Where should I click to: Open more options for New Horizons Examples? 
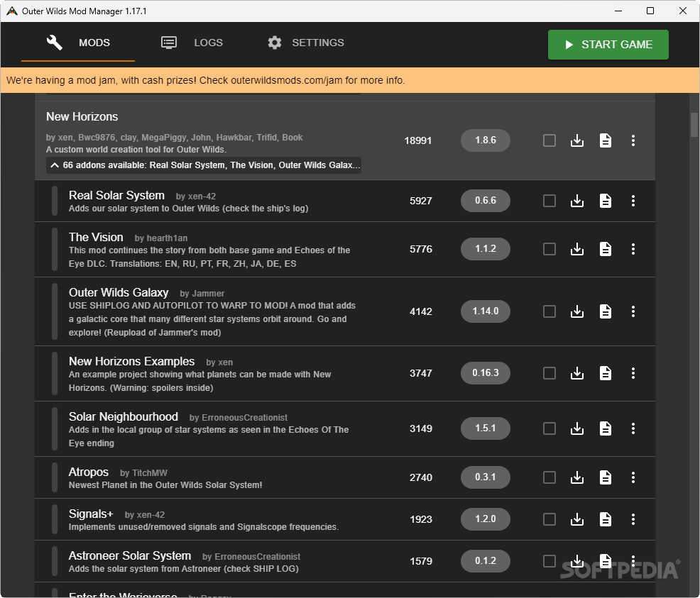point(633,373)
